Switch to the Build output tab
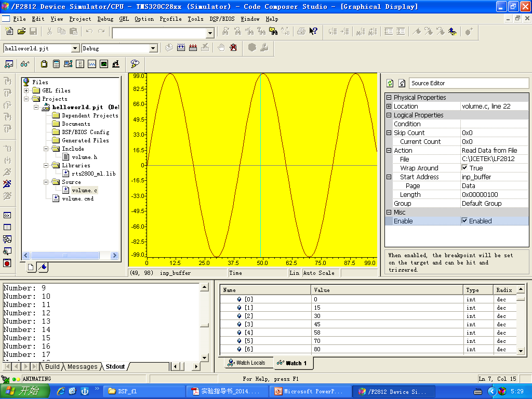Screen dimensions: 532x399 pos(52,367)
